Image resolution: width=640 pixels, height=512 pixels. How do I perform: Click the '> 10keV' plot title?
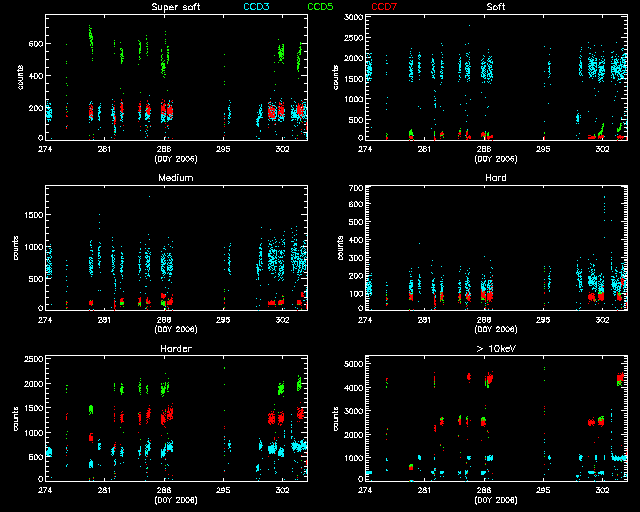495,349
